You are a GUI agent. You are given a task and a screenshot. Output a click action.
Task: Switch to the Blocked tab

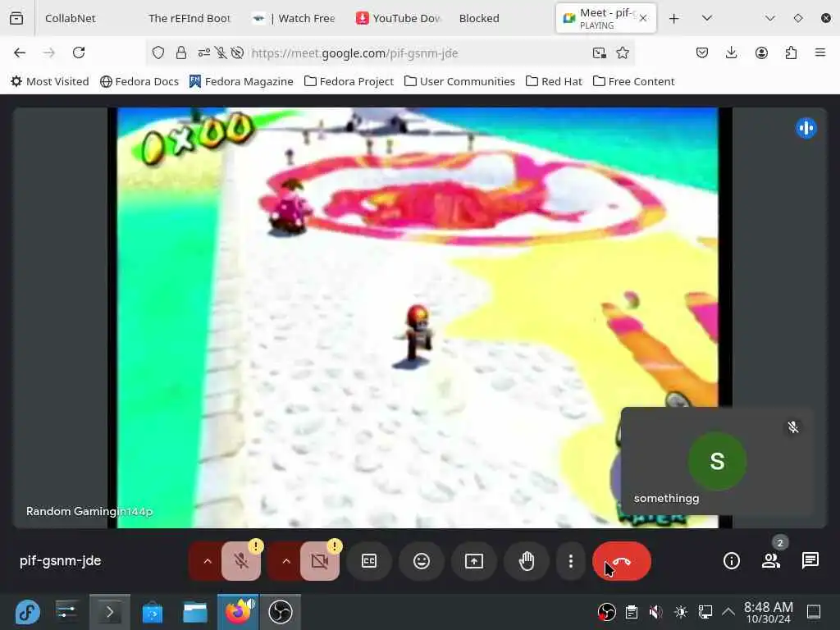coord(479,18)
